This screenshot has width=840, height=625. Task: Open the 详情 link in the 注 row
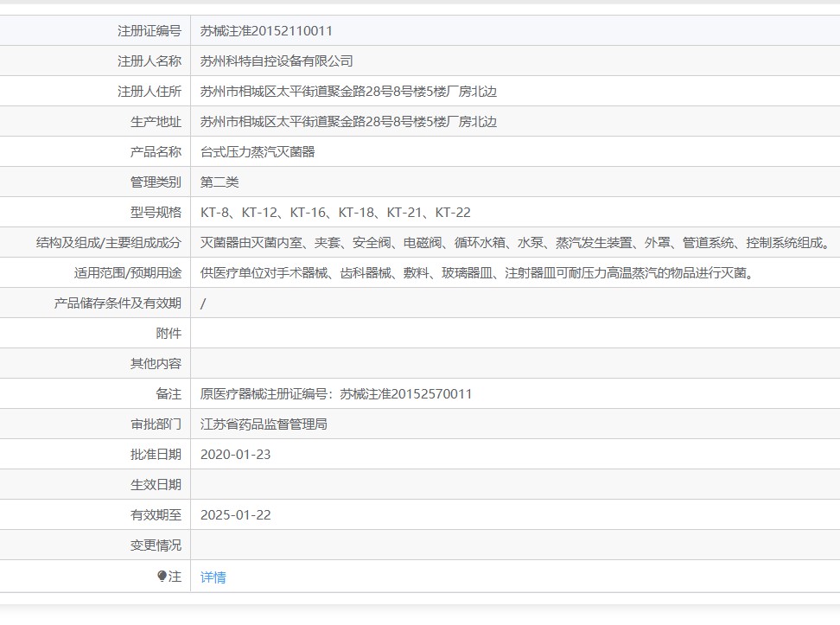click(x=213, y=577)
